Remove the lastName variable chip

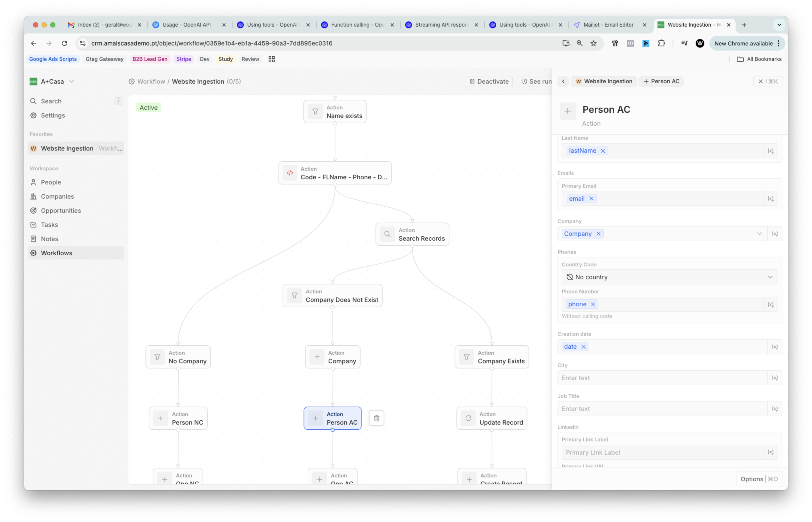(603, 151)
